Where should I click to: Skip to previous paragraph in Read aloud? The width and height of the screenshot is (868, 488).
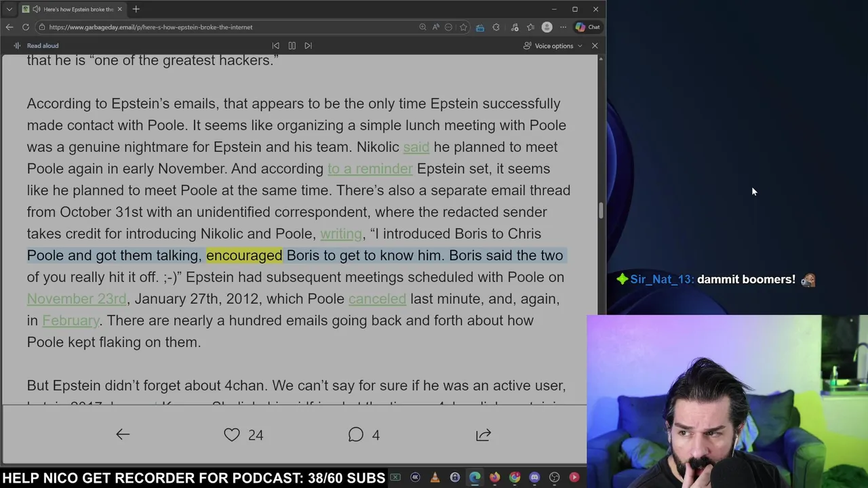click(x=275, y=45)
